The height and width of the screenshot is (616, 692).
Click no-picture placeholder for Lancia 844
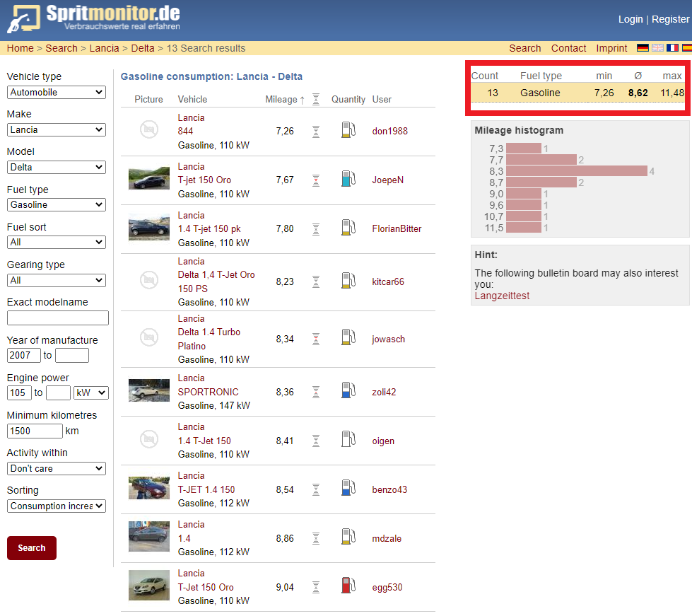click(x=149, y=130)
